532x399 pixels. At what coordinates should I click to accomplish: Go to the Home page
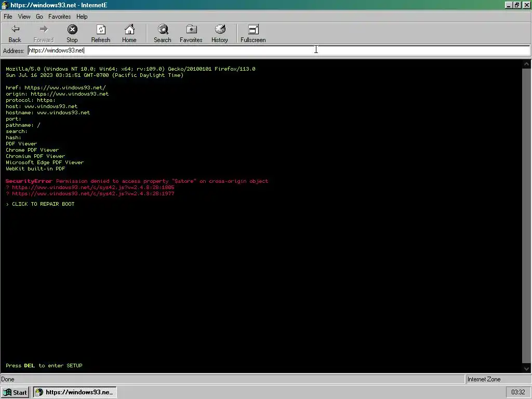(129, 34)
